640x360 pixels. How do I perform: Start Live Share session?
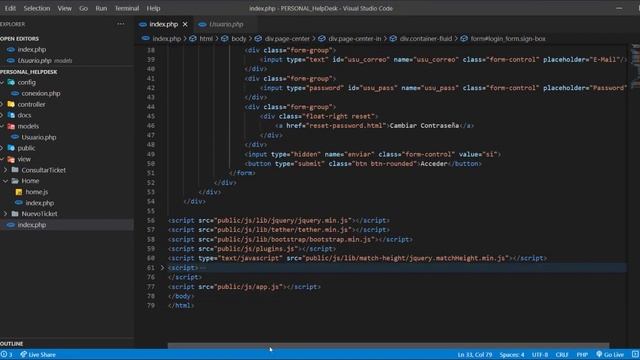pos(38,355)
